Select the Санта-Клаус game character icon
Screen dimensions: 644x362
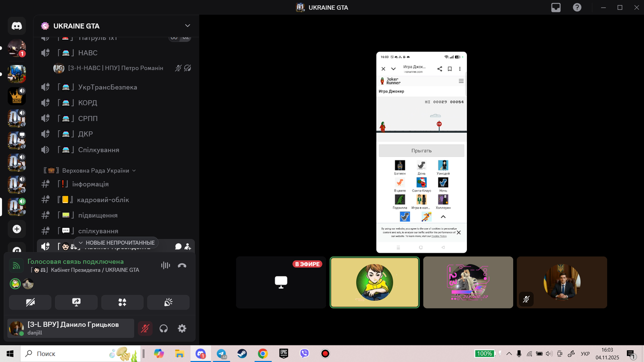coord(422,183)
